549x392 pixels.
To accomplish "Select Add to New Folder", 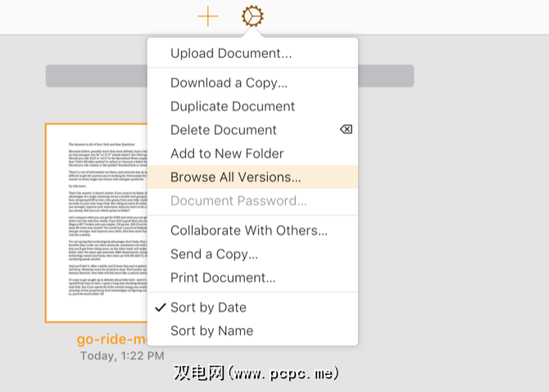I will (227, 153).
